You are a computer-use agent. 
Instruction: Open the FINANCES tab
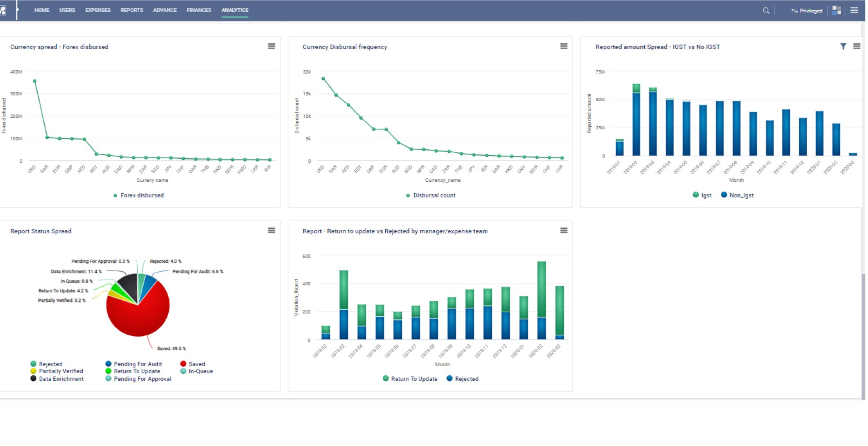tap(199, 10)
